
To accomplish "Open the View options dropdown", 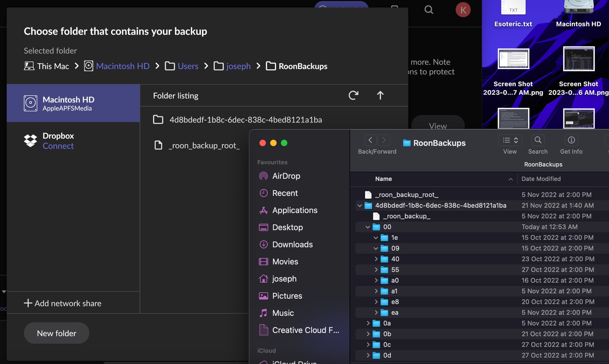I will pos(510,140).
